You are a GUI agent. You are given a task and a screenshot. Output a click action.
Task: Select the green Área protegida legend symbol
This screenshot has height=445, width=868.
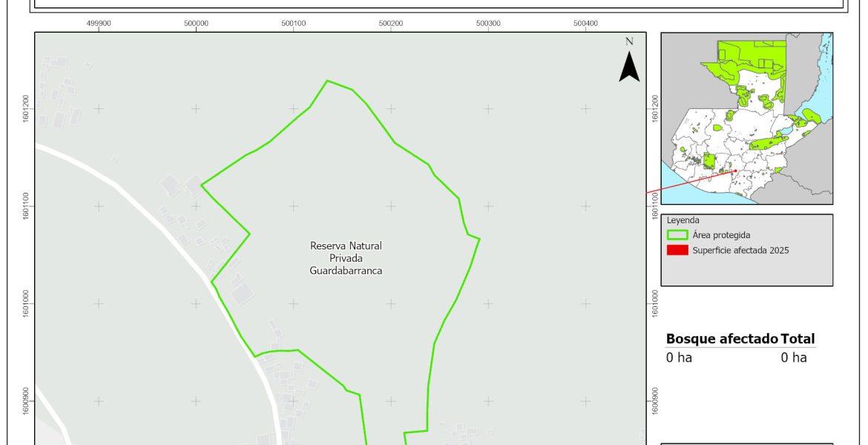click(x=677, y=235)
